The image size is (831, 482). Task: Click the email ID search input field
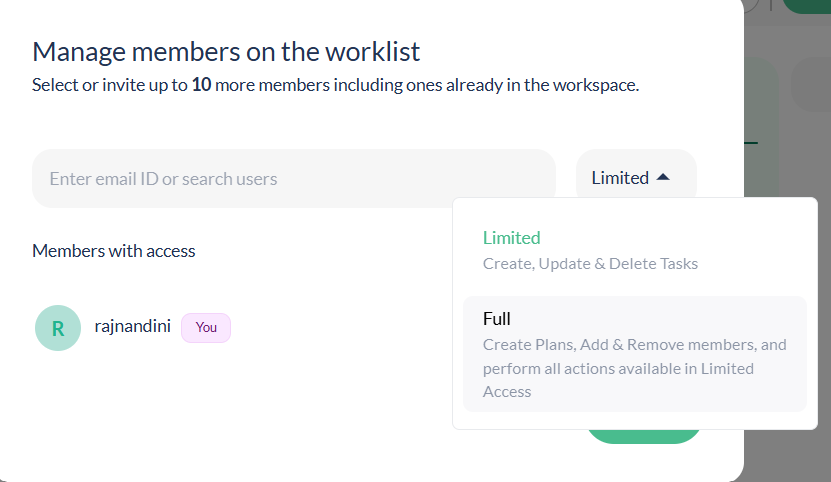click(293, 179)
